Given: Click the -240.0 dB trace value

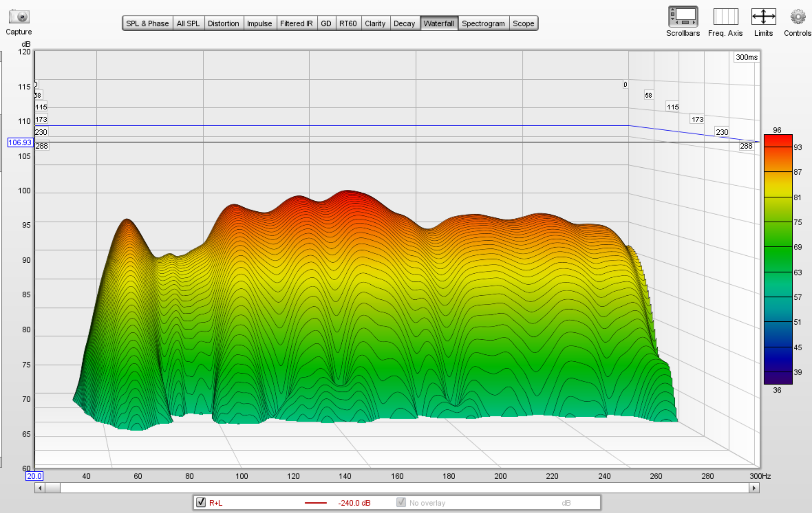Looking at the screenshot, I should [x=354, y=503].
